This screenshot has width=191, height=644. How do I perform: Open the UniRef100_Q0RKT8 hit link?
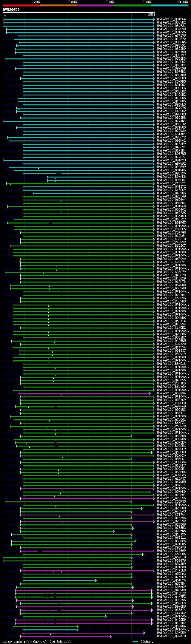171,636
